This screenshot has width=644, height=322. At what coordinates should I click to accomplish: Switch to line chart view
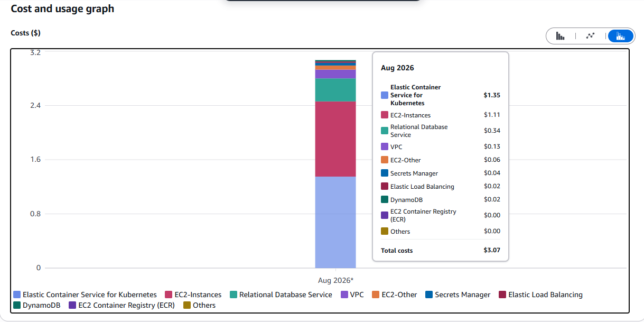(590, 36)
